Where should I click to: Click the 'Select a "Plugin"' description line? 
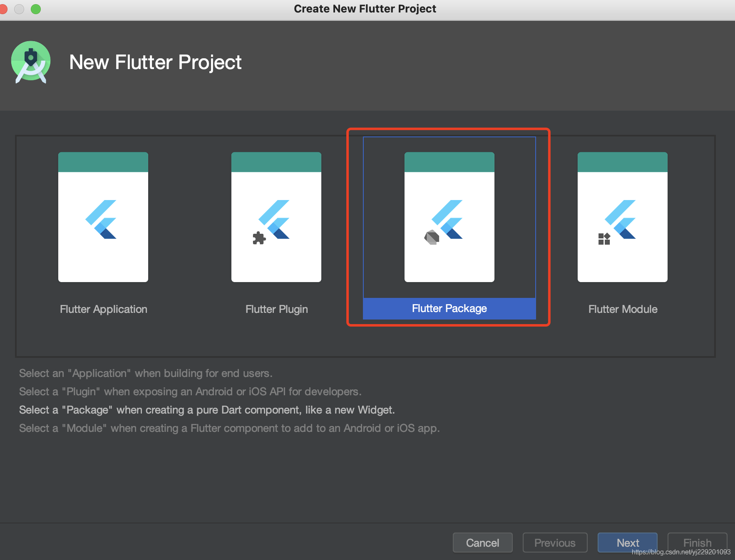point(190,392)
